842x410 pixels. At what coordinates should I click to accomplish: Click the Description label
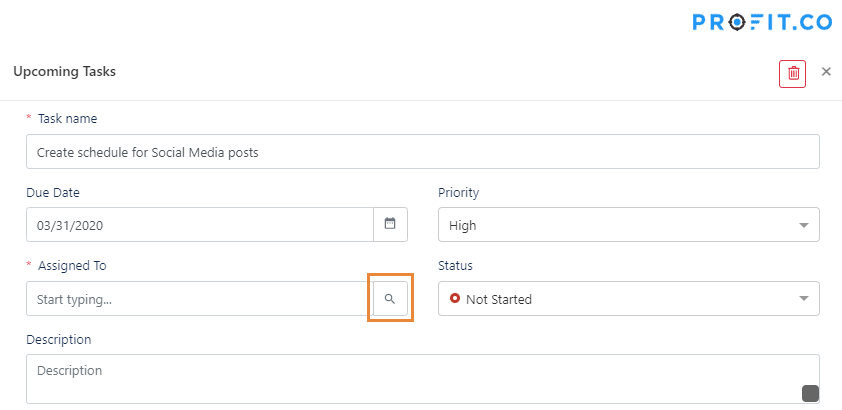point(59,339)
